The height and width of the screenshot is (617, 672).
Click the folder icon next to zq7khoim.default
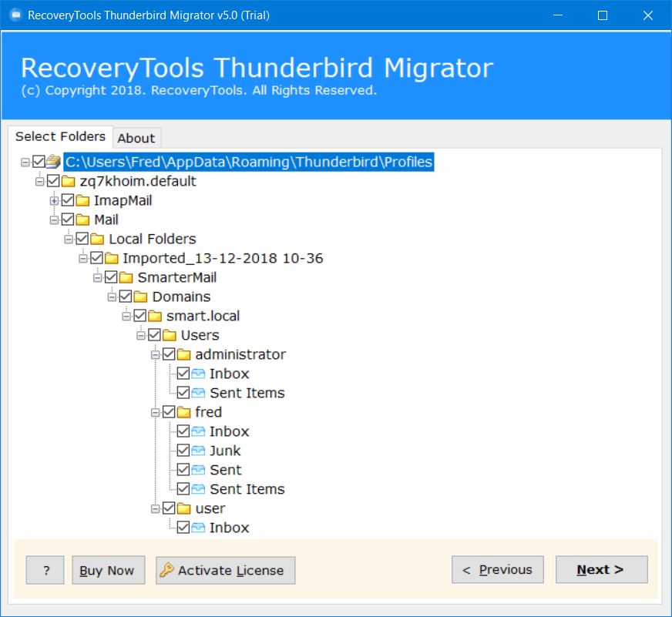(x=68, y=181)
